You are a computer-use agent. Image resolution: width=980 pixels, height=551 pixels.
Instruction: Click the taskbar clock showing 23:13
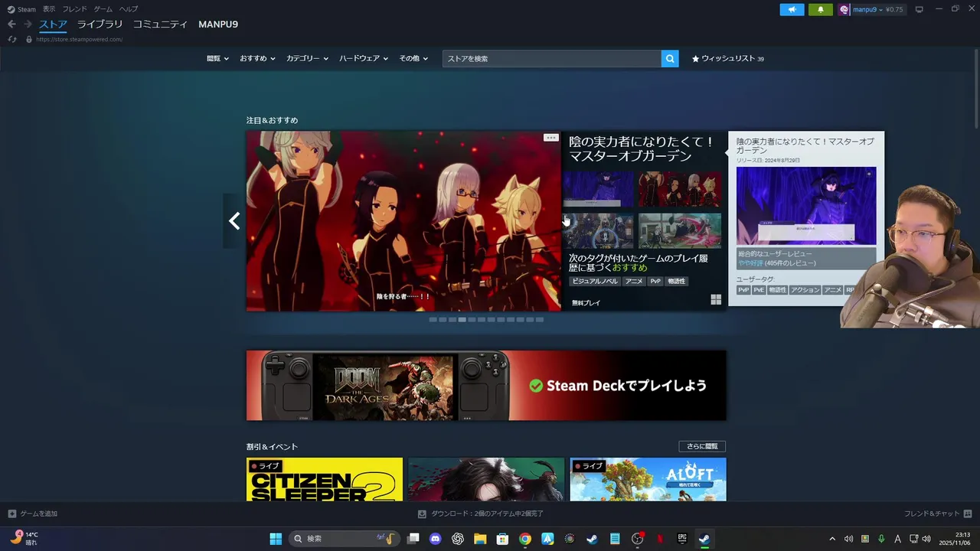coord(956,539)
